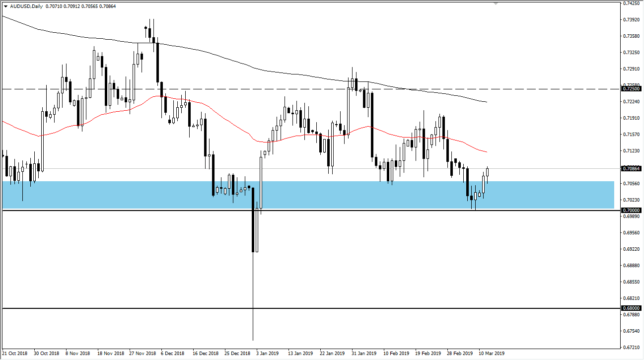
Task: Click the 21 Oct 2018 date label
Action: 15,353
